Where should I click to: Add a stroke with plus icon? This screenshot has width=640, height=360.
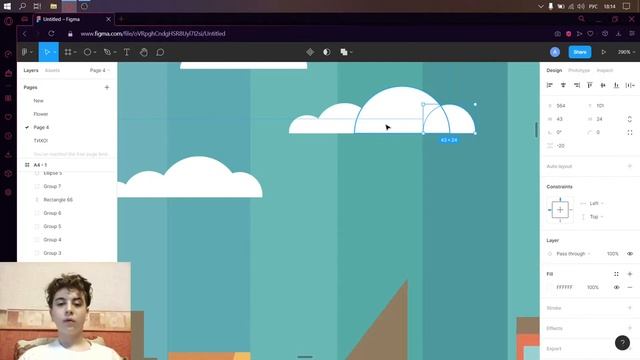[630, 308]
